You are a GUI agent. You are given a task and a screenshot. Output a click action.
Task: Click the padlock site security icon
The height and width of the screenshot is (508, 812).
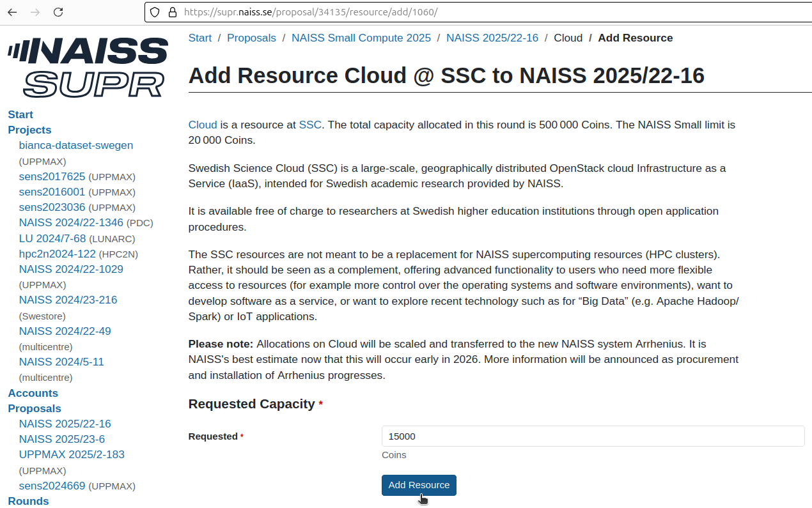171,12
